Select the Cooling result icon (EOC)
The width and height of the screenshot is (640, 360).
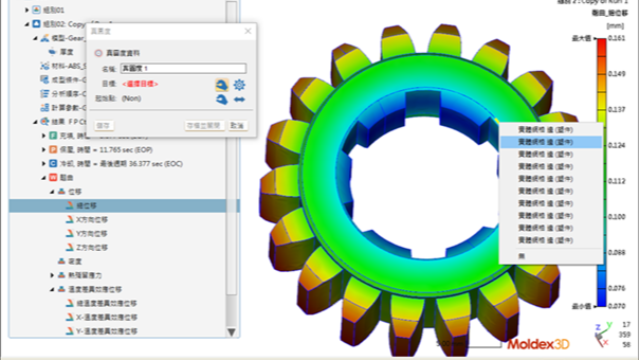pyautogui.click(x=53, y=164)
